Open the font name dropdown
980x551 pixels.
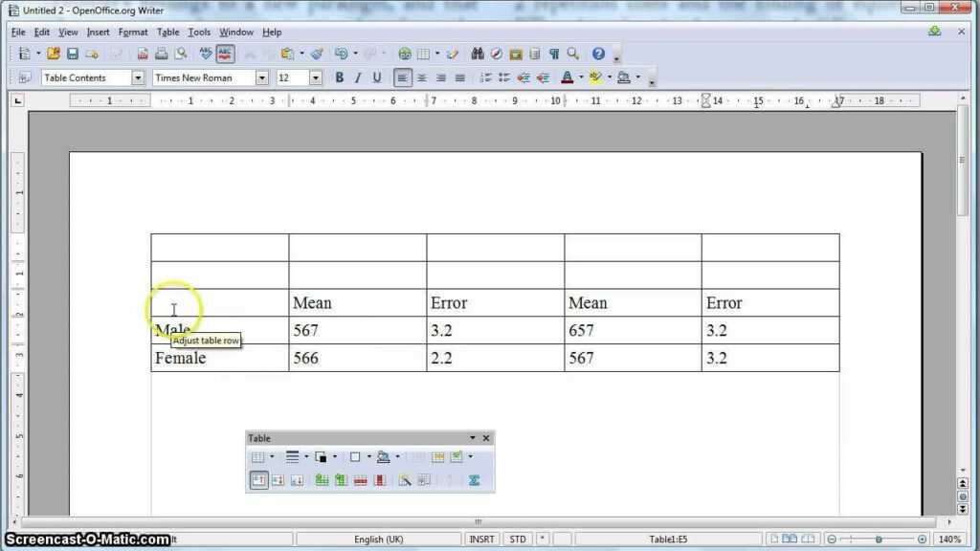pyautogui.click(x=262, y=77)
